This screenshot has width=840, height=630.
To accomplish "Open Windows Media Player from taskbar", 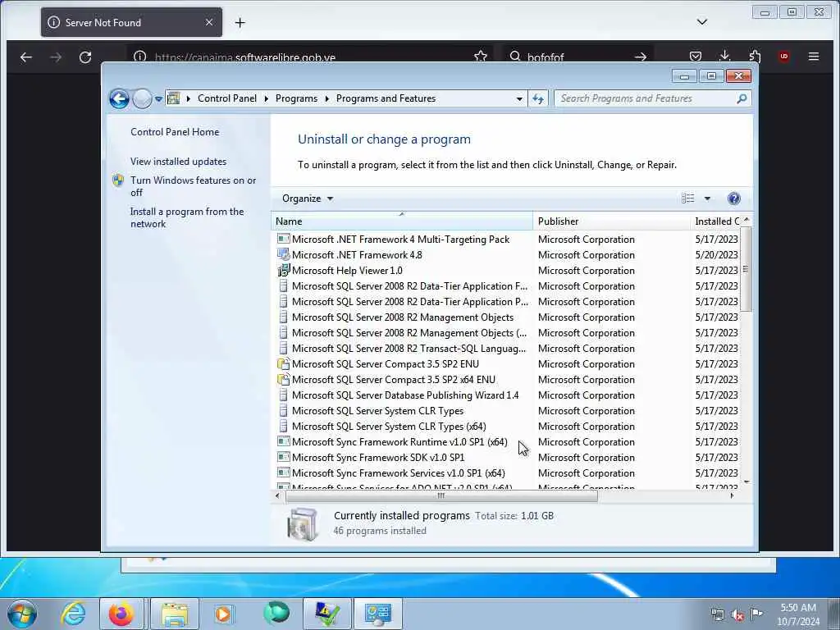I will click(x=223, y=614).
